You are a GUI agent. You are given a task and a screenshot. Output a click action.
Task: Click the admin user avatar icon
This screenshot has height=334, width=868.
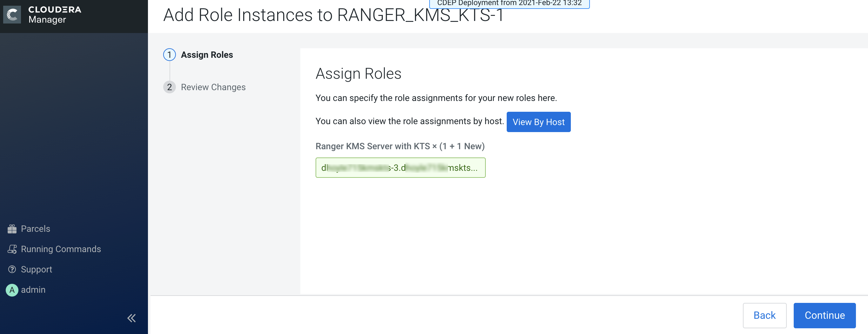(12, 290)
